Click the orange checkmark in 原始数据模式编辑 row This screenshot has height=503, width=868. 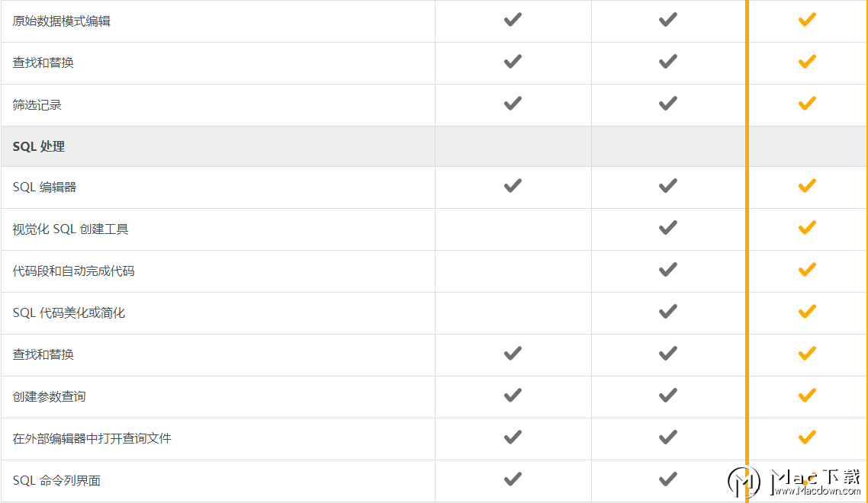point(807,20)
